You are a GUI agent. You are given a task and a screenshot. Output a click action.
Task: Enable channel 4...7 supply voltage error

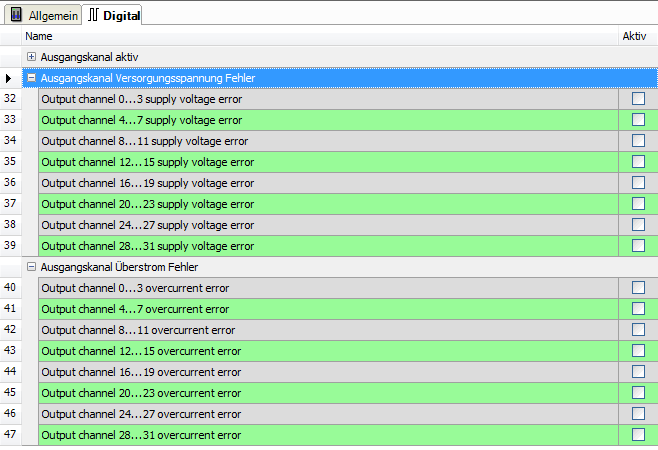pyautogui.click(x=638, y=120)
